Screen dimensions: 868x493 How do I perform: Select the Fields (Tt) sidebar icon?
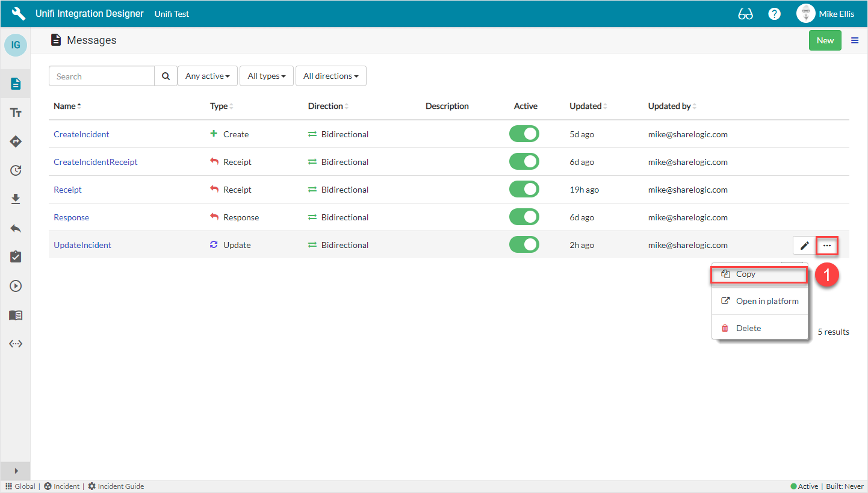[x=15, y=112]
